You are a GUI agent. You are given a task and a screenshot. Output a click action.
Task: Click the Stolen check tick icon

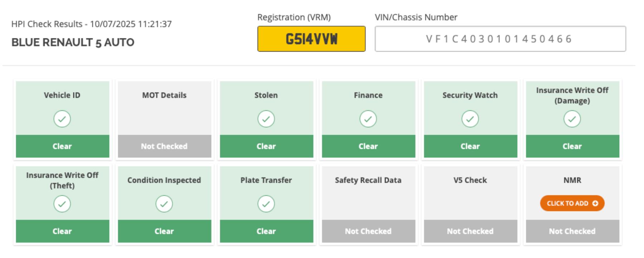click(x=266, y=119)
